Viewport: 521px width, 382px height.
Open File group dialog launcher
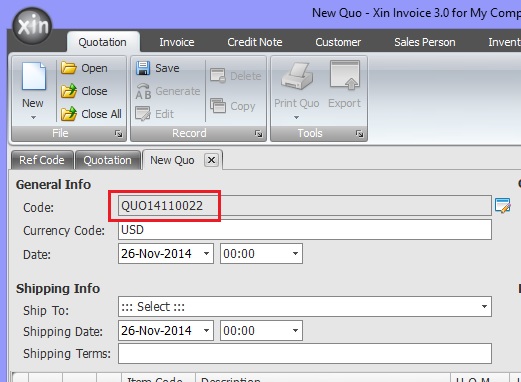tap(119, 134)
